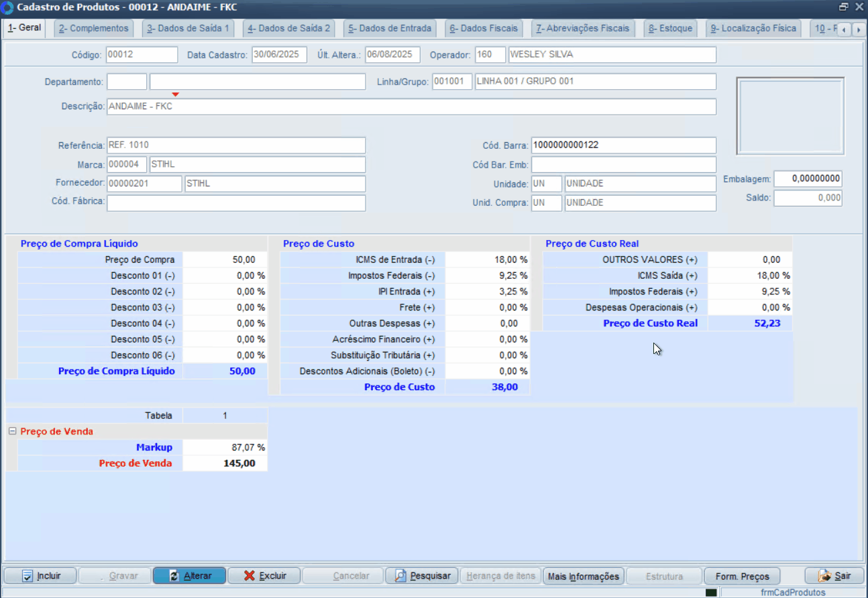The width and height of the screenshot is (868, 598).
Task: Go to the Complementos tab
Action: pos(93,28)
